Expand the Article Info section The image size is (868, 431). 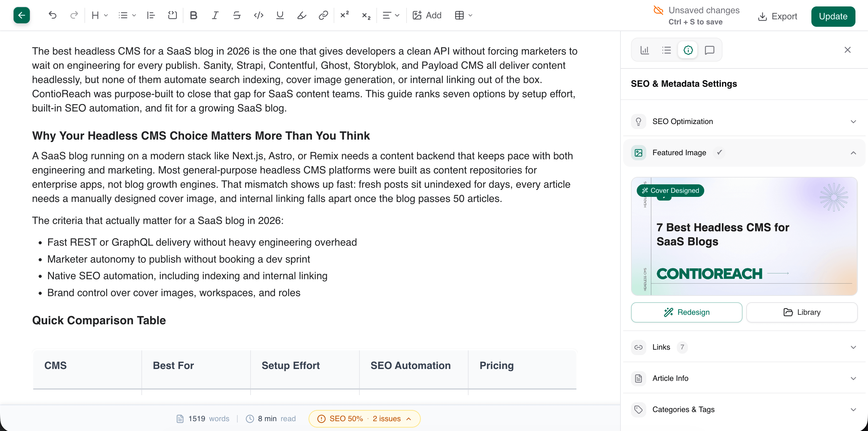tap(744, 378)
